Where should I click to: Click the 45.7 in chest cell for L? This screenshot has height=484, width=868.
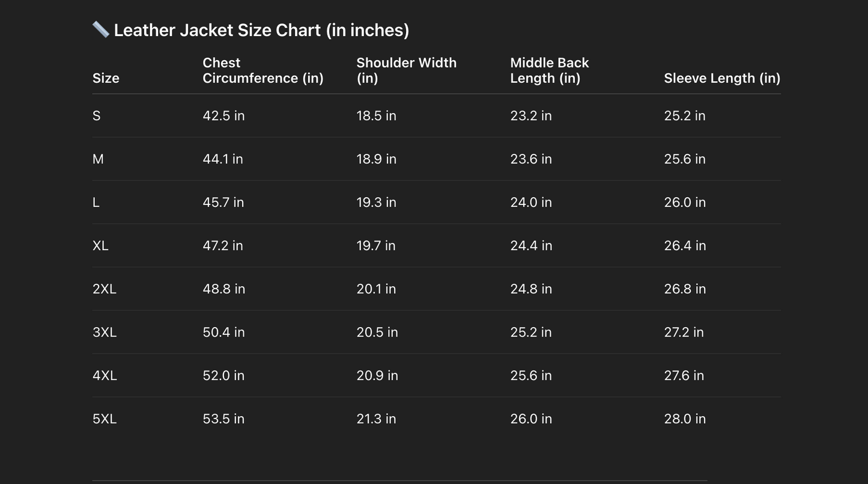223,202
